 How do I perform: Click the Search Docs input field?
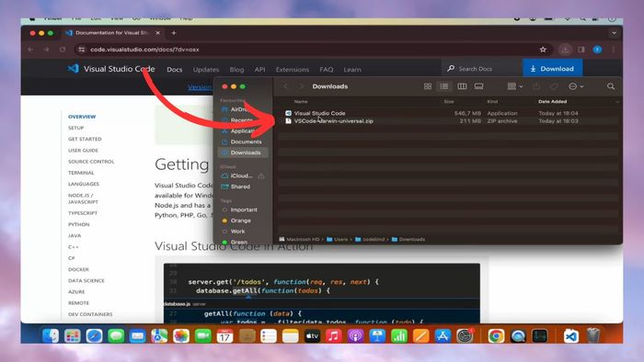pyautogui.click(x=481, y=69)
